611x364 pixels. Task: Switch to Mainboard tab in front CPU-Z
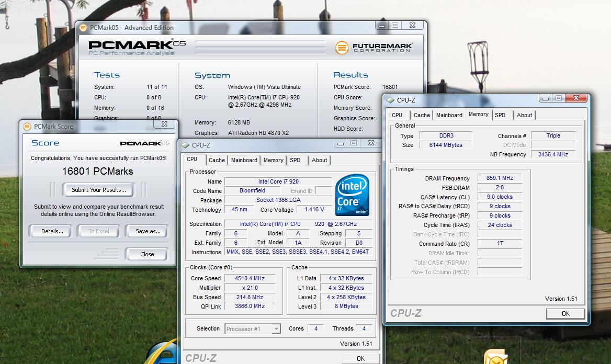pos(244,160)
